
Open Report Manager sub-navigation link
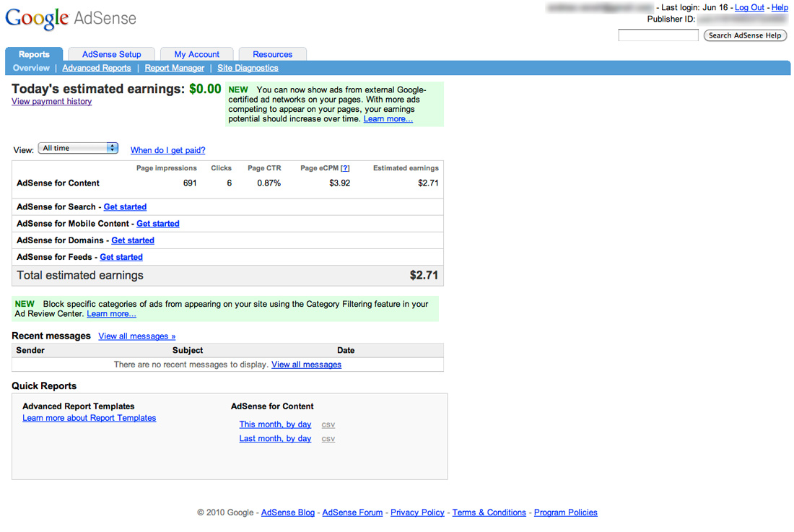pyautogui.click(x=174, y=68)
